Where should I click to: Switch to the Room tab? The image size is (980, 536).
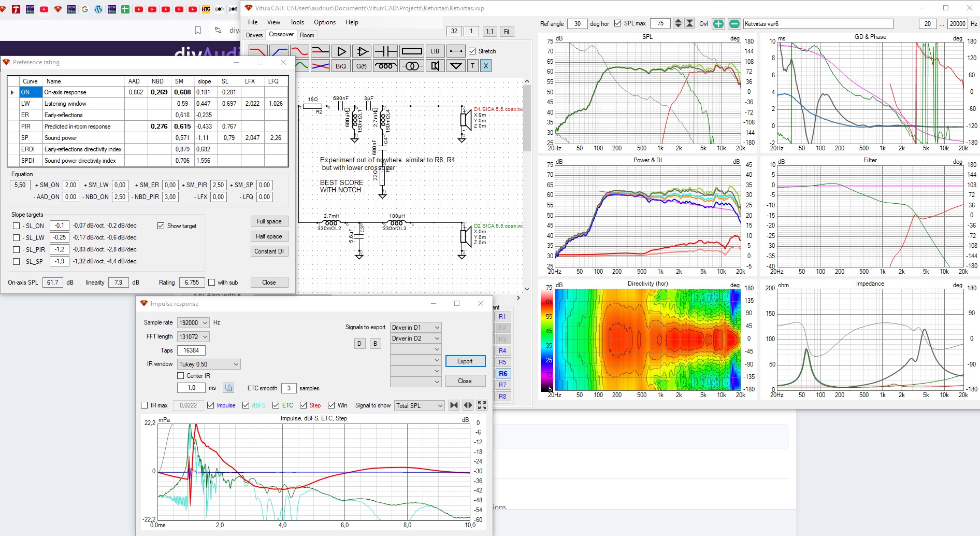point(307,35)
